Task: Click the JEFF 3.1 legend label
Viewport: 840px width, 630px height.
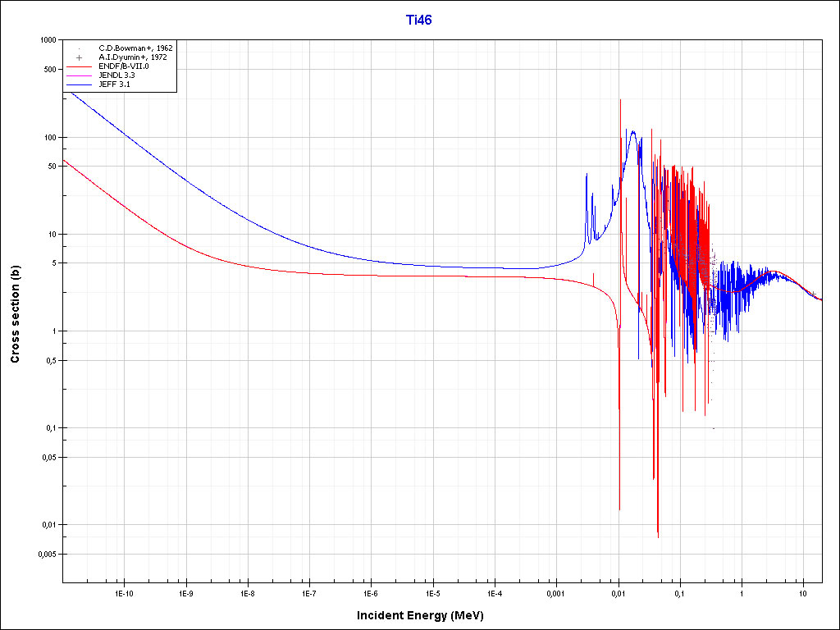Action: click(x=114, y=84)
